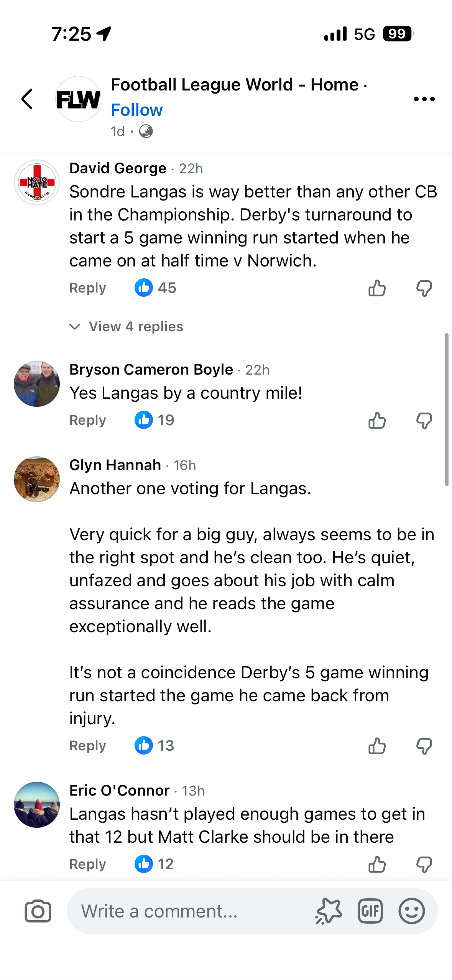Open the sticker picker icon
The image size is (452, 980).
pyautogui.click(x=329, y=911)
